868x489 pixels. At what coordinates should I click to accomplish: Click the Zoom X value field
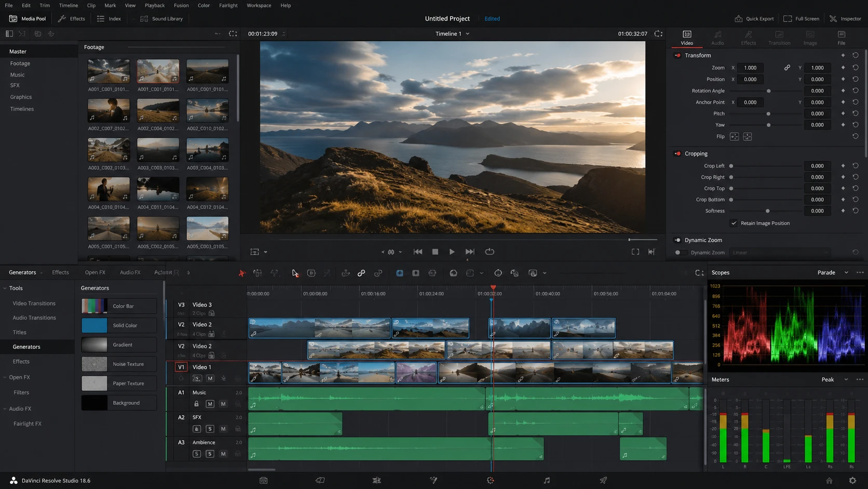[x=750, y=68]
